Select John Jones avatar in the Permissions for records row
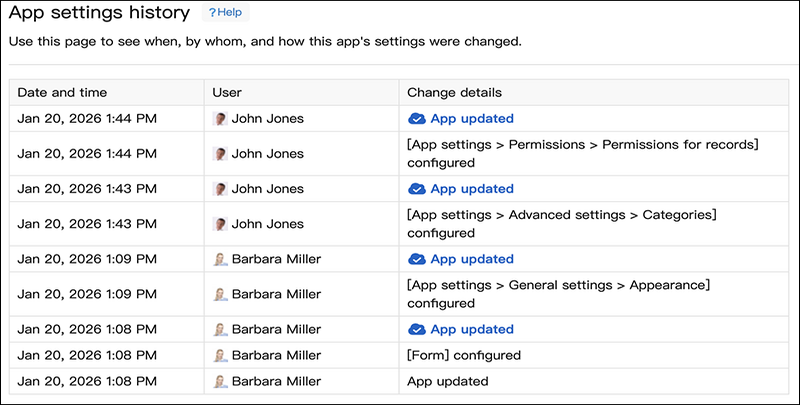Image resolution: width=800 pixels, height=405 pixels. pos(220,154)
